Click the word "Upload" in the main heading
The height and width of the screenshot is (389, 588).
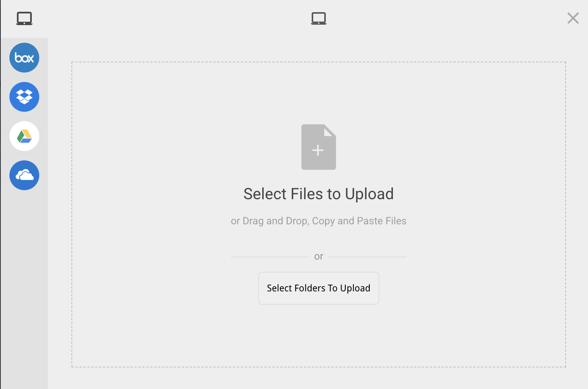(369, 194)
